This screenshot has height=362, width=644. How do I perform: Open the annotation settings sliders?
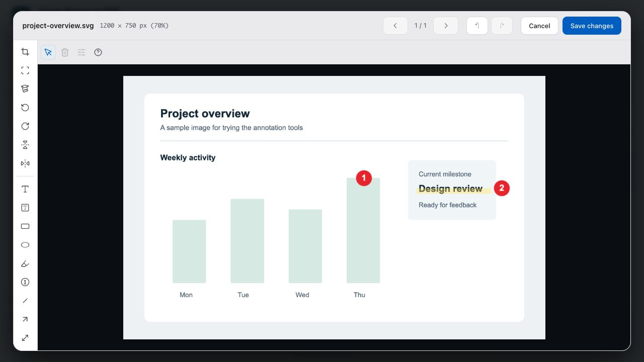pos(82,52)
